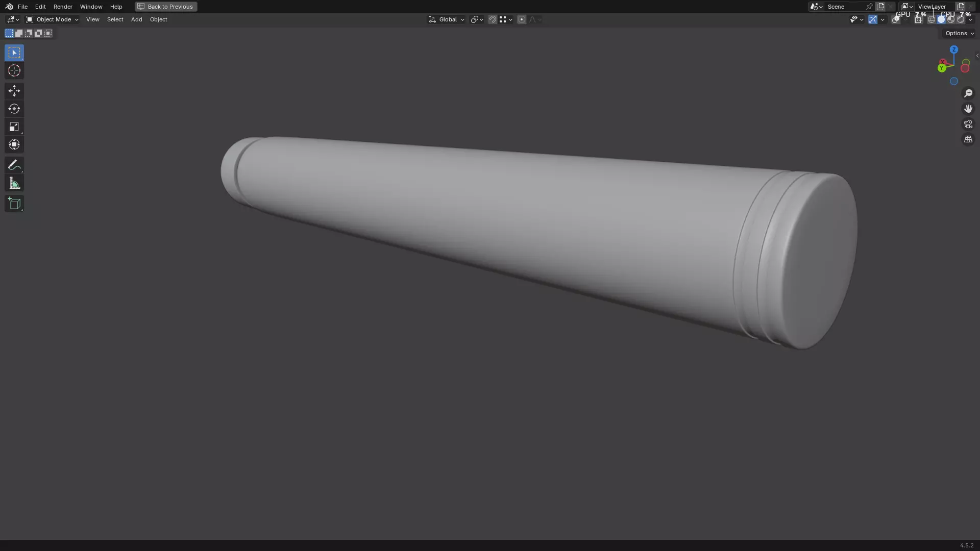
Task: Click the ViewLayer name field
Action: tap(934, 7)
